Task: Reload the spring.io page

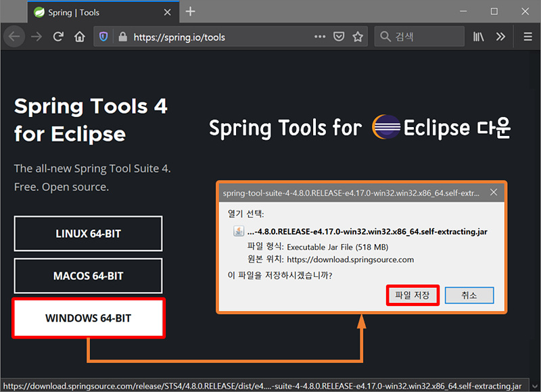Action: pos(58,36)
